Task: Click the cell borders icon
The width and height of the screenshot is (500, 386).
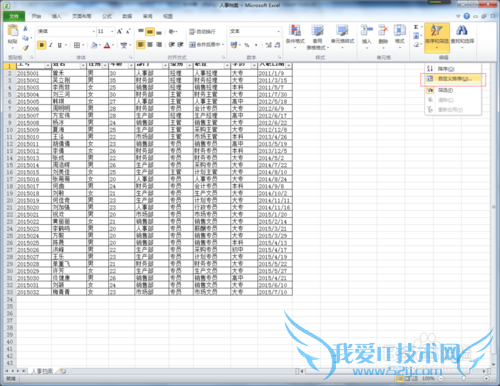Action: tap(77, 45)
